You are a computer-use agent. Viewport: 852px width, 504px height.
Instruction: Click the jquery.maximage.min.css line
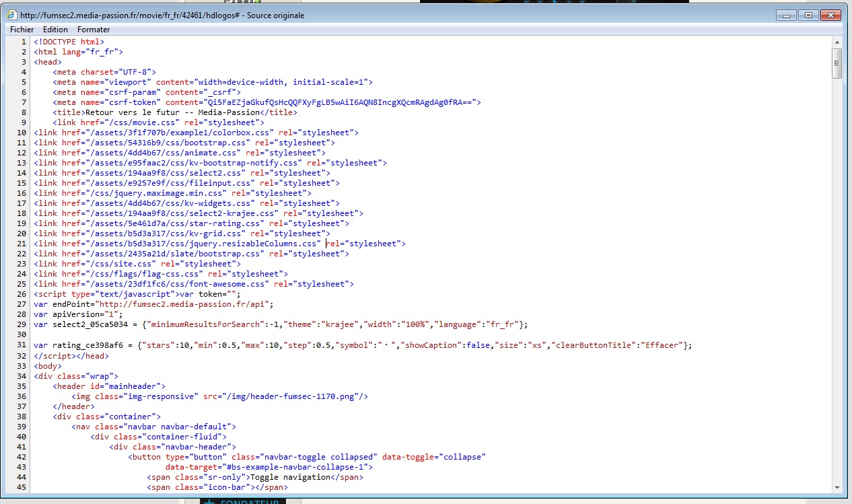coord(173,193)
